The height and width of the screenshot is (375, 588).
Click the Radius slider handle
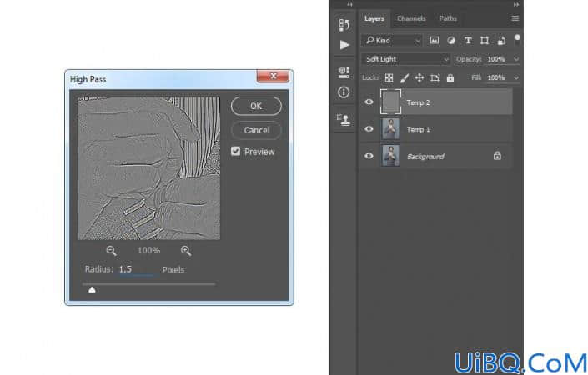point(92,290)
